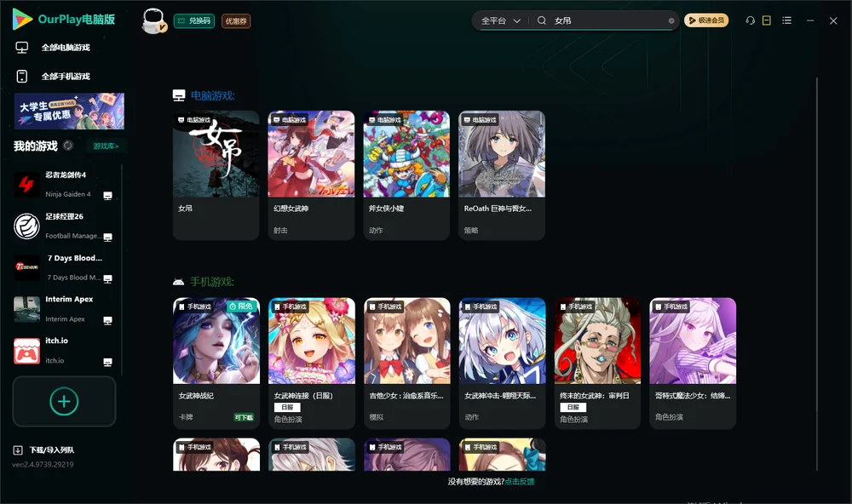Viewport: 852px width, 504px height.
Task: Click the 点击反馈 feedback link
Action: coord(520,481)
